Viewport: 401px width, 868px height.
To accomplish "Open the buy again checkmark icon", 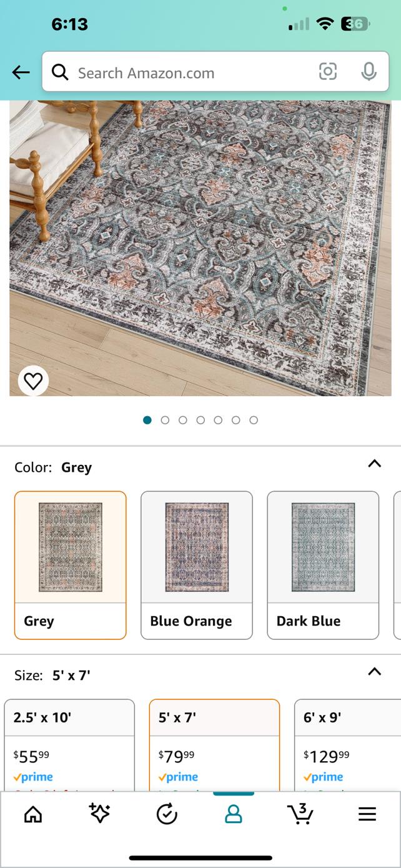I will (x=167, y=814).
